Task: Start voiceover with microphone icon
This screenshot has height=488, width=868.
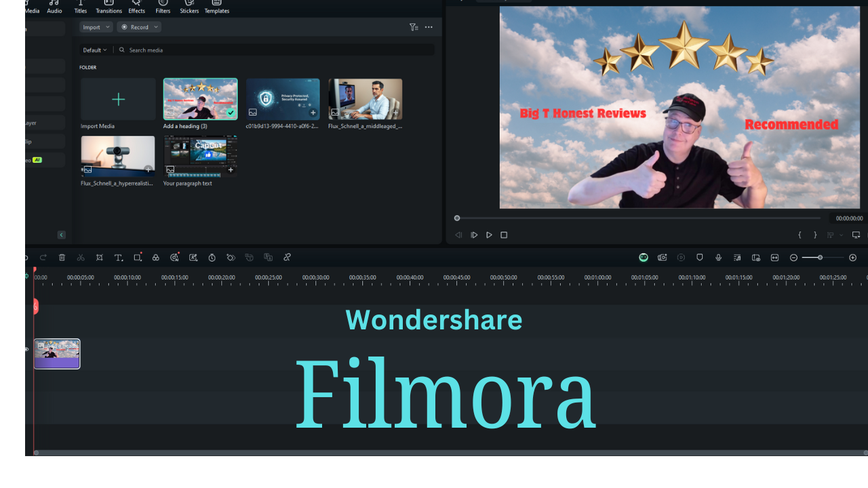Action: (x=718, y=258)
